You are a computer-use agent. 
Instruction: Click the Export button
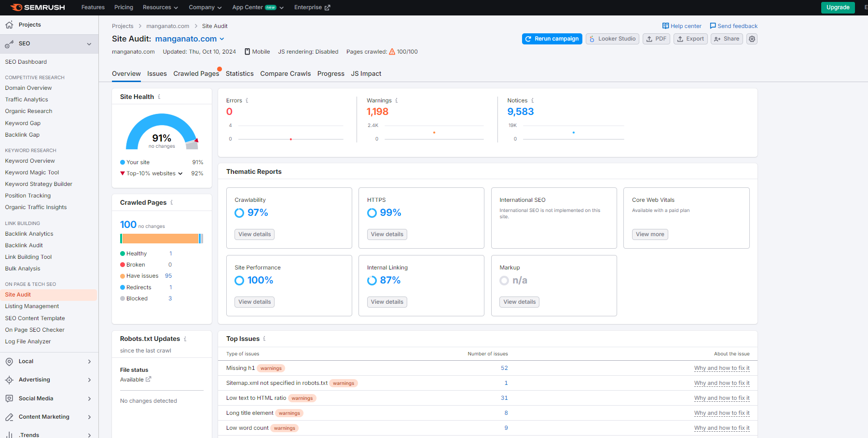coord(690,39)
